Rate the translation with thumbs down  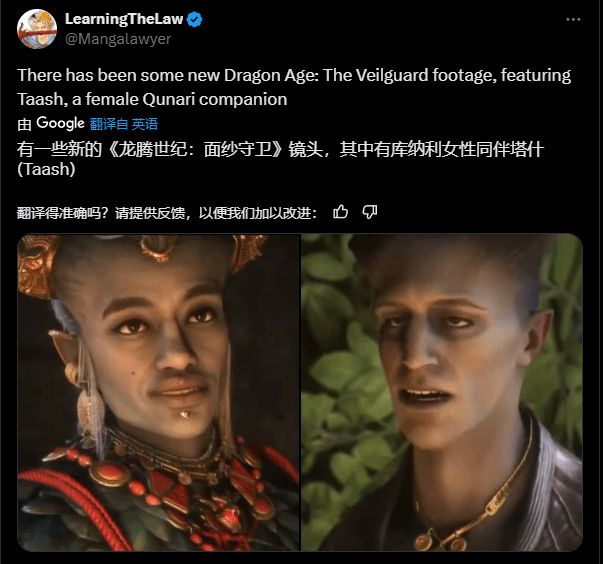click(370, 212)
